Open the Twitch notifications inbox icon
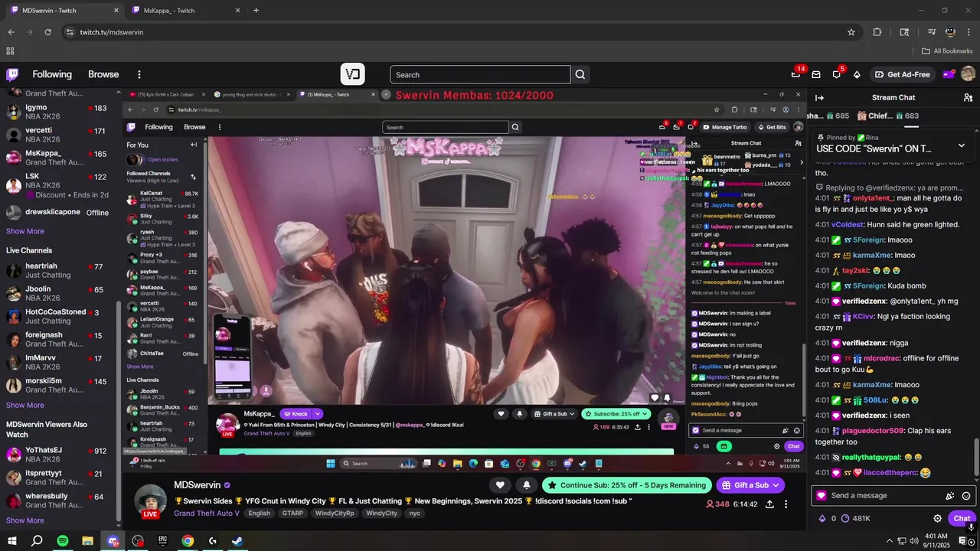 click(816, 74)
